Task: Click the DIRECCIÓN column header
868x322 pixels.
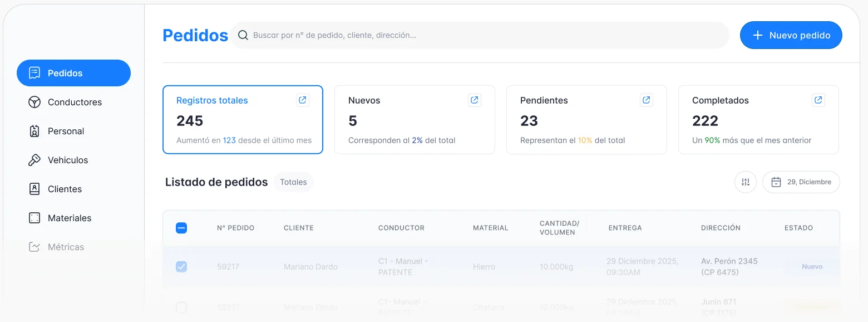Action: point(721,228)
